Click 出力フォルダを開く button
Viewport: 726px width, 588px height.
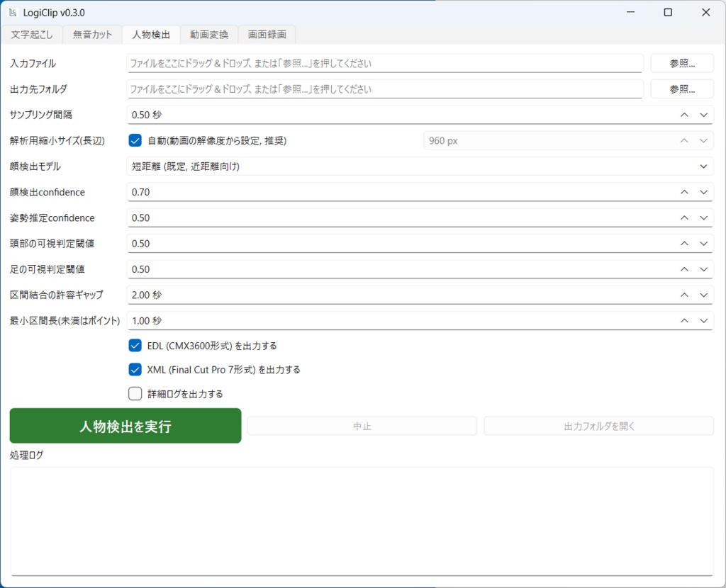tap(598, 426)
